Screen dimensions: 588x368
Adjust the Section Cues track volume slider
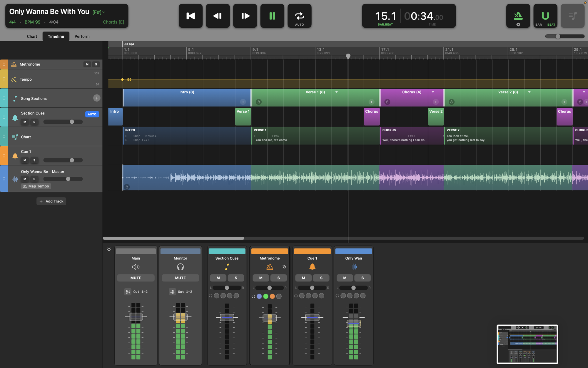tap(63, 122)
